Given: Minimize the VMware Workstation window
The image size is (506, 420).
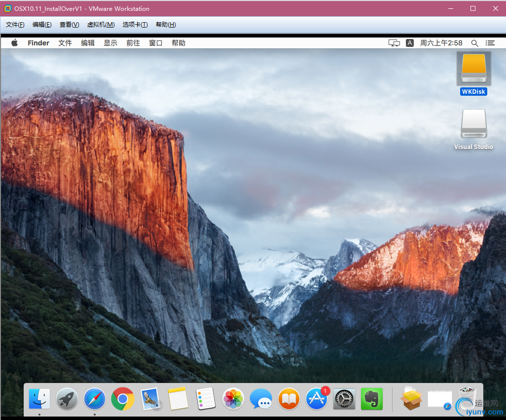Looking at the screenshot, I should coord(451,9).
